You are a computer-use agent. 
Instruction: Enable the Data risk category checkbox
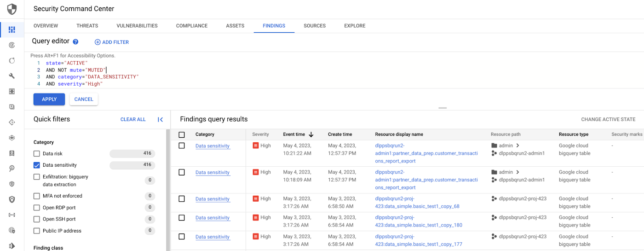[x=37, y=153]
